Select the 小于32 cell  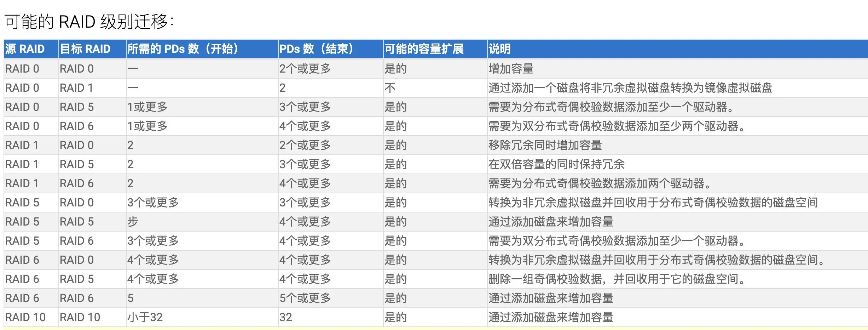[145, 317]
